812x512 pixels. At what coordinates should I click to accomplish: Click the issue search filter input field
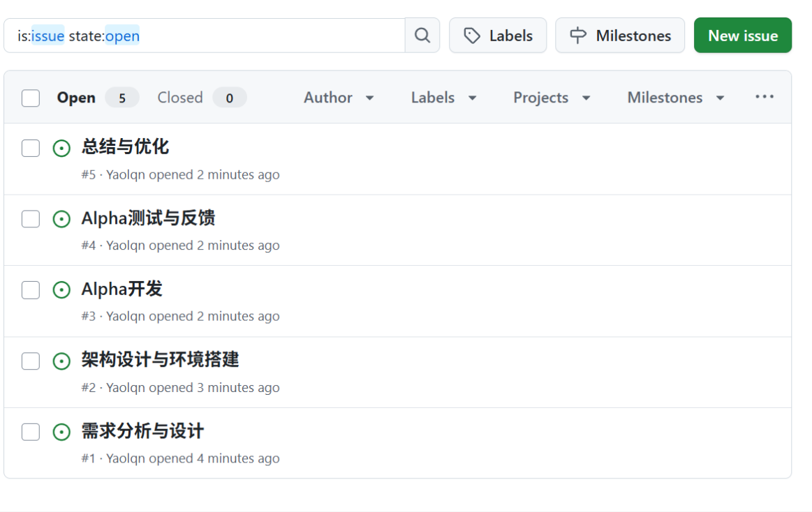[x=205, y=36]
